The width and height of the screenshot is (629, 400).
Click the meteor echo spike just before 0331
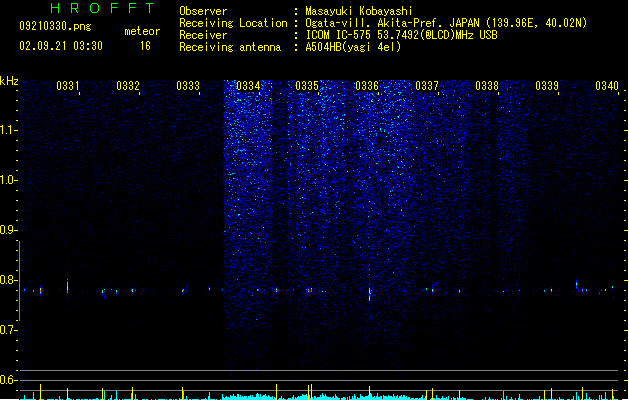click(x=67, y=283)
